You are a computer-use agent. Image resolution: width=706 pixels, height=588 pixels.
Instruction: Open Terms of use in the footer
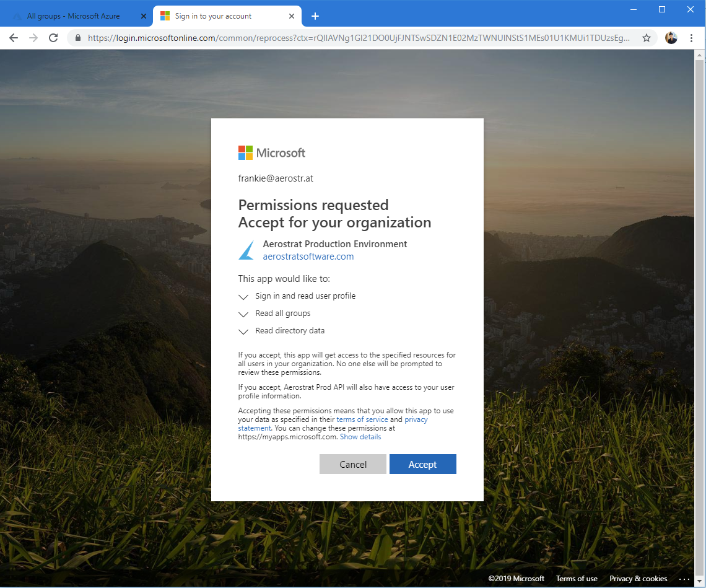tap(577, 579)
